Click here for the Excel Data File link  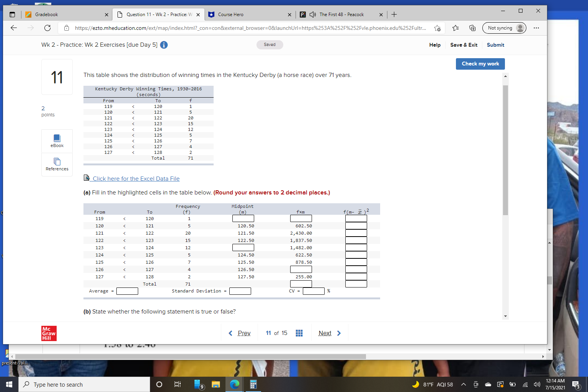point(136,178)
